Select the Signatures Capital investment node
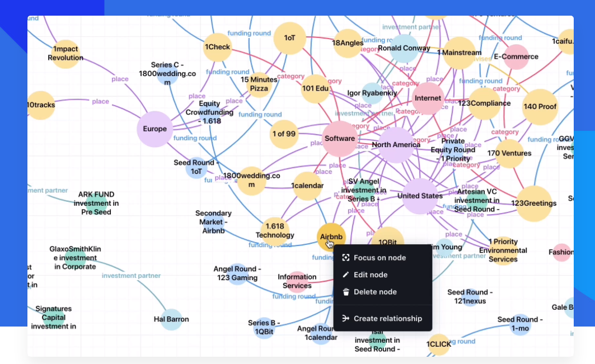The width and height of the screenshot is (595, 364). pos(54,318)
